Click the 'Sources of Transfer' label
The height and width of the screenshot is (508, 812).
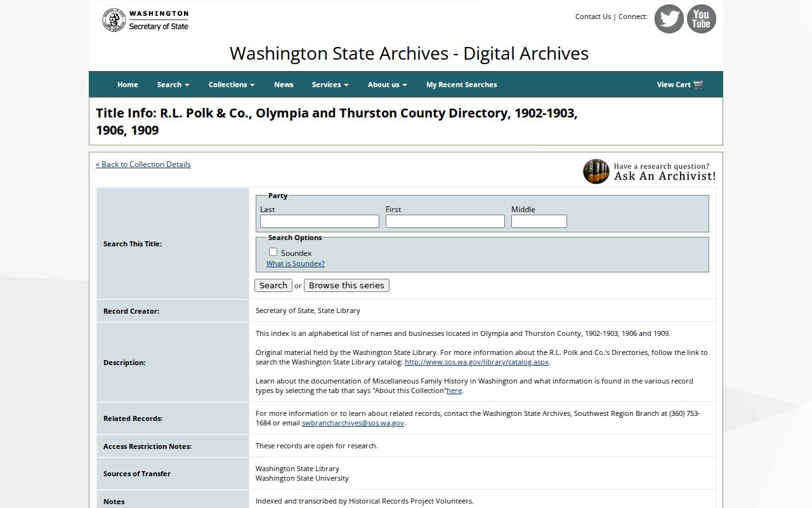click(x=137, y=474)
